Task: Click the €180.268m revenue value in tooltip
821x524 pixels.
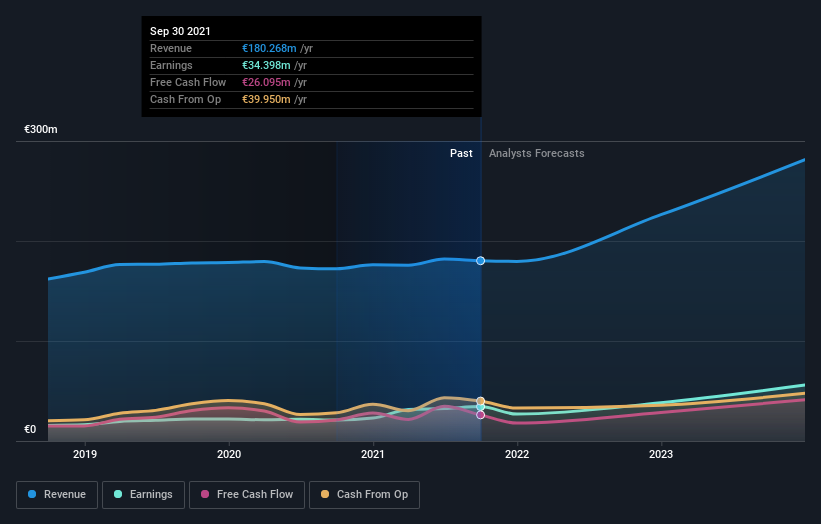Action: [x=269, y=48]
